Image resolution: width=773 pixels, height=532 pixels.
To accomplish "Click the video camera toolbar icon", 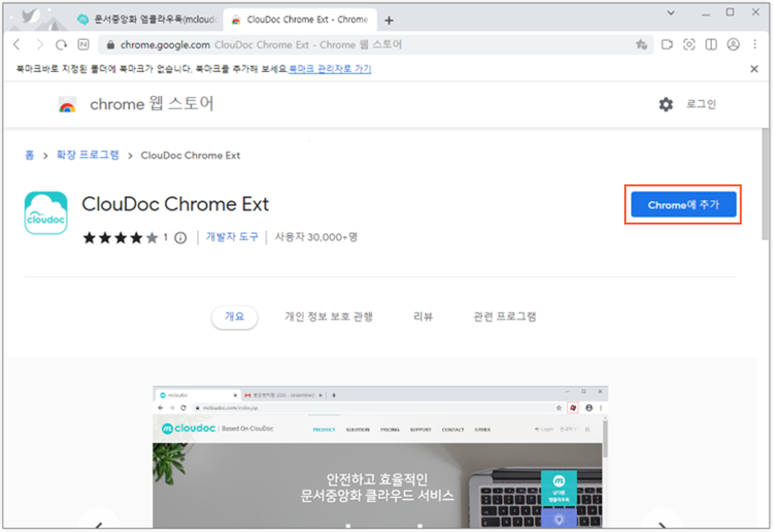I will (x=667, y=44).
